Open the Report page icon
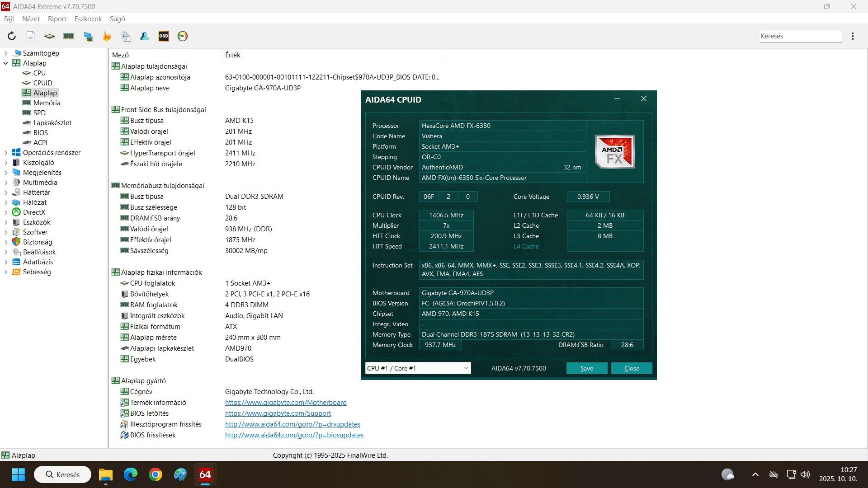Viewport: 868px width, 488px height. click(30, 36)
